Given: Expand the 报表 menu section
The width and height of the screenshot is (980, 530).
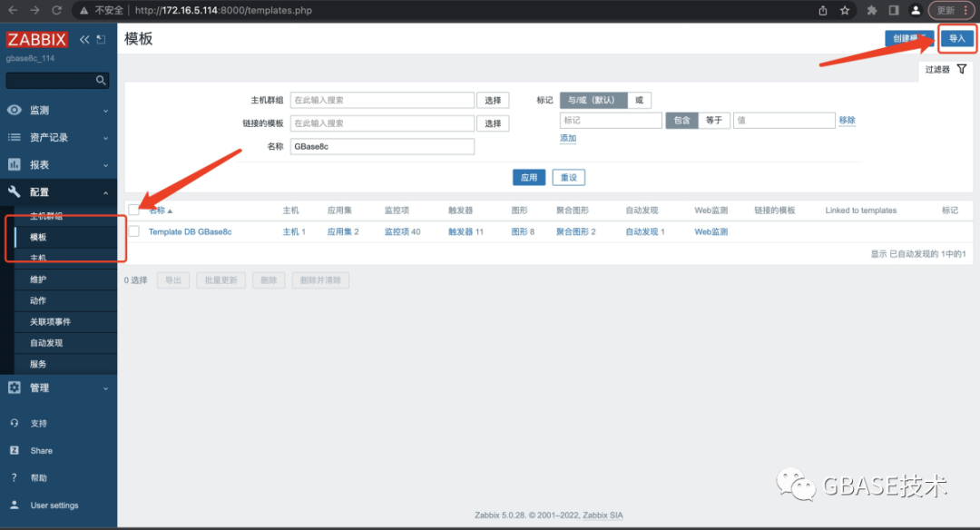Looking at the screenshot, I should coord(105,165).
